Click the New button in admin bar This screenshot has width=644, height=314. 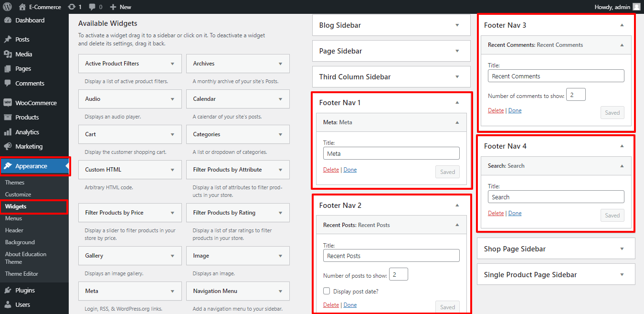[120, 7]
